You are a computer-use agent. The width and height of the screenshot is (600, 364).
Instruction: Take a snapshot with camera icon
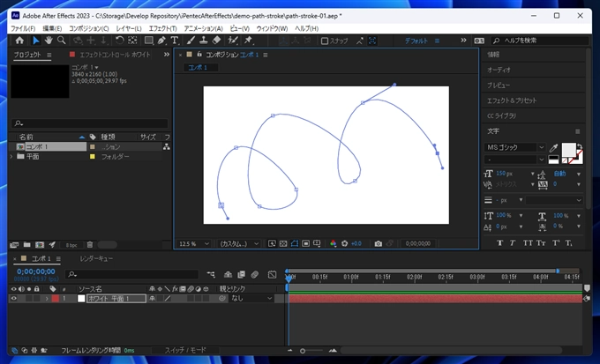pos(378,243)
